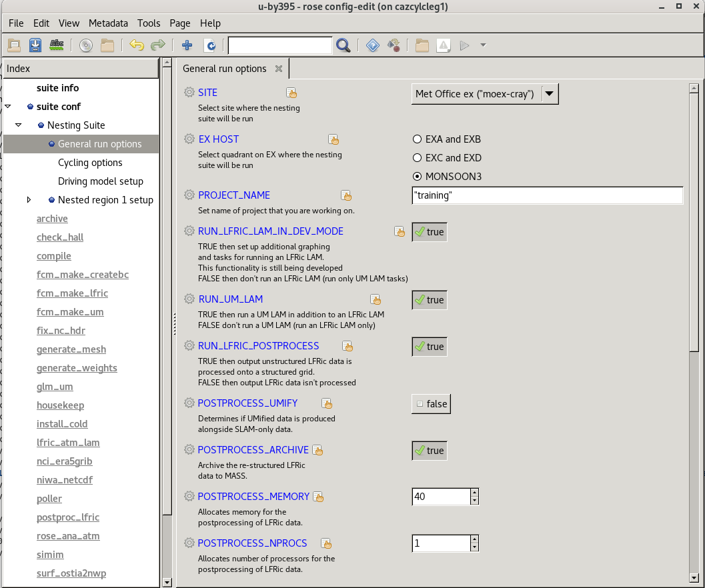Viewport: 705px width, 588px height.
Task: Click the revert page to saved icon
Action: (210, 45)
